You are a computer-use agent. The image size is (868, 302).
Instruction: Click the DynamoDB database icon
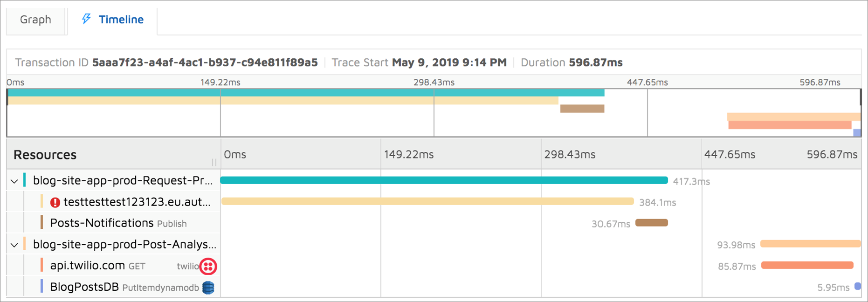208,288
